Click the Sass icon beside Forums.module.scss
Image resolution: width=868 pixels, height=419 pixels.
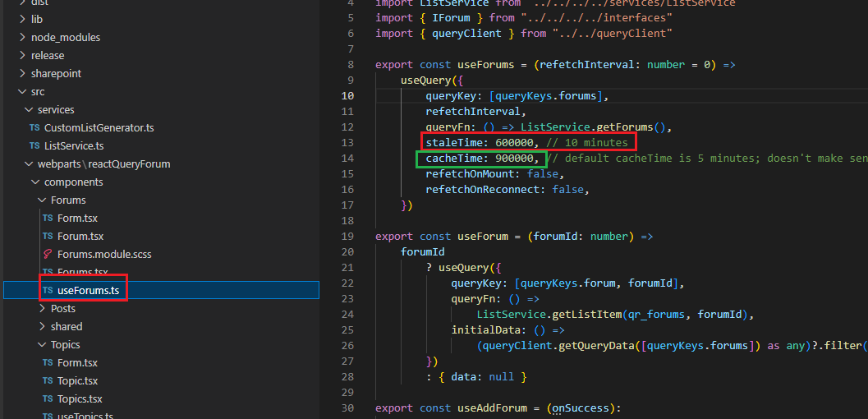[x=48, y=254]
